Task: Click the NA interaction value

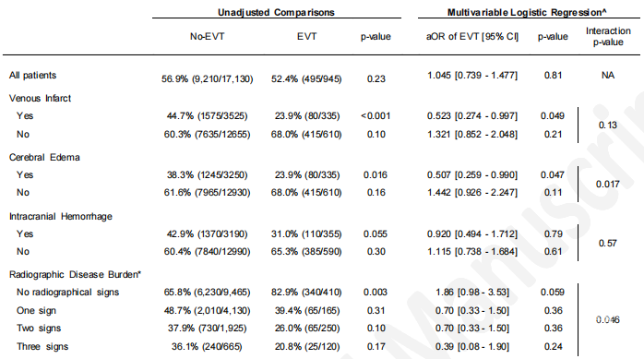Action: tap(608, 75)
